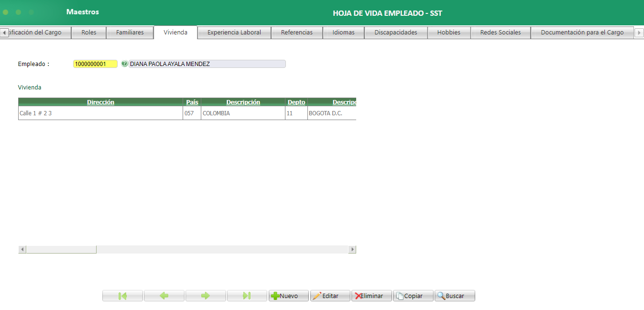Viewport: 644px width, 310px height.
Task: Jump to the last record
Action: tap(247, 295)
